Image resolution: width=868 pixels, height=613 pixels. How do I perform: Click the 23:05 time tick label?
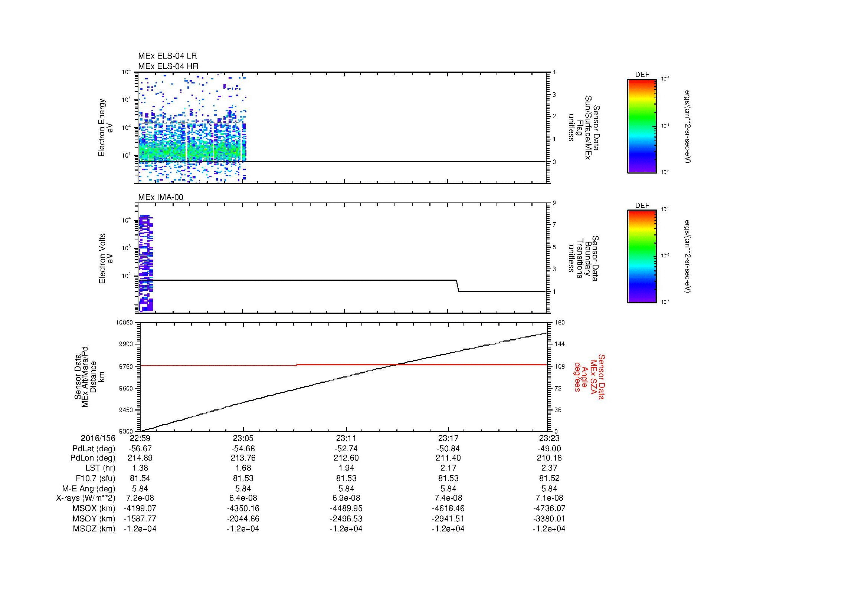pyautogui.click(x=243, y=438)
